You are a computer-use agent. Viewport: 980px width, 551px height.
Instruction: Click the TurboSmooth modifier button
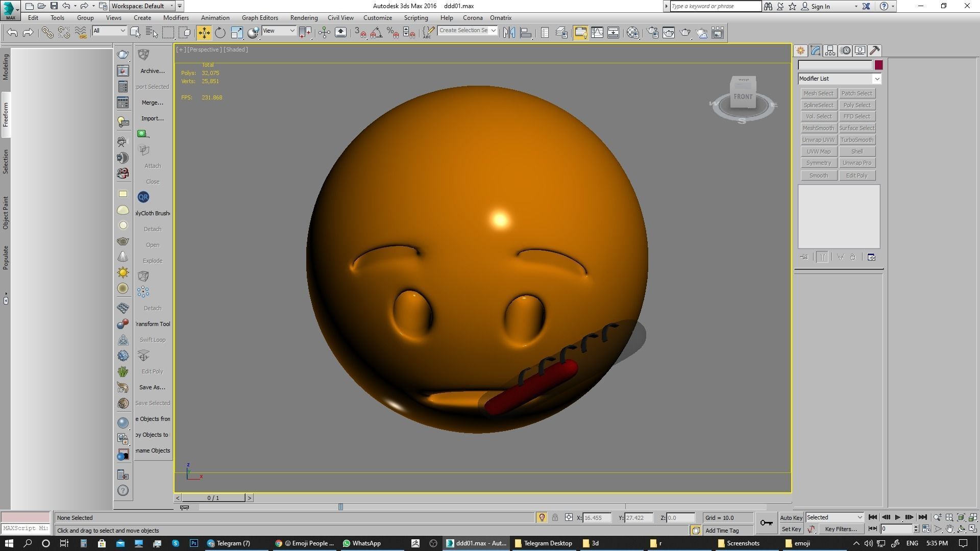857,140
